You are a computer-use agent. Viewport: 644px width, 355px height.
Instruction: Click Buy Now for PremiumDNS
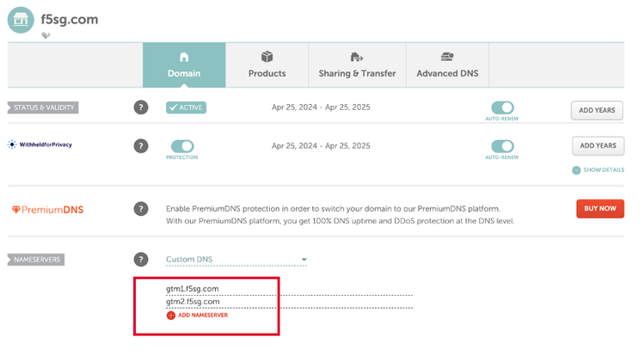tap(599, 209)
